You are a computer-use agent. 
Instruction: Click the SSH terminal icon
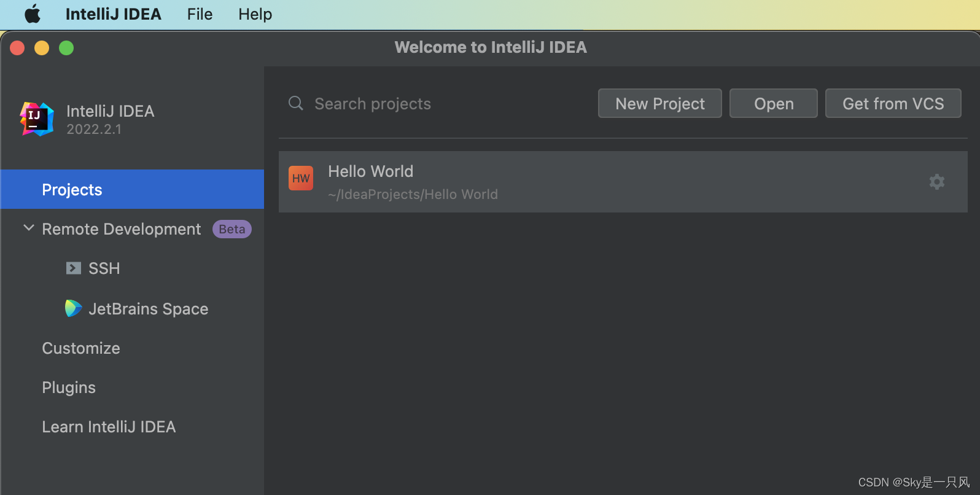click(74, 268)
